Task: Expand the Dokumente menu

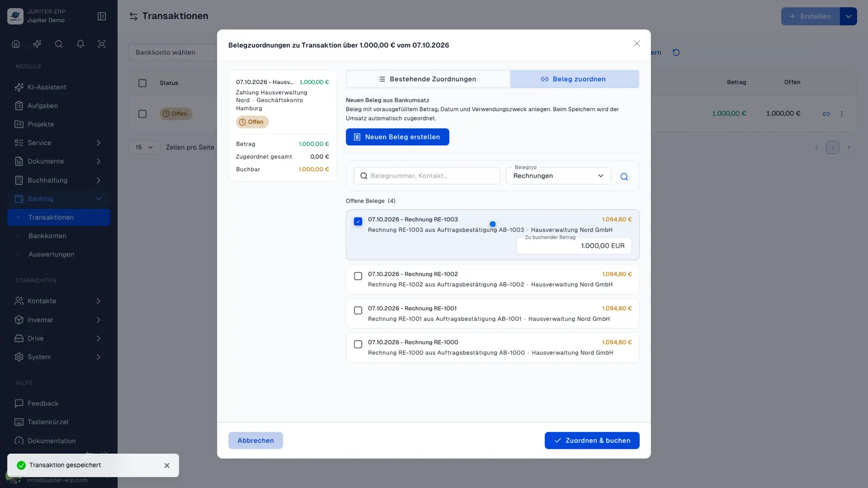Action: (59, 161)
